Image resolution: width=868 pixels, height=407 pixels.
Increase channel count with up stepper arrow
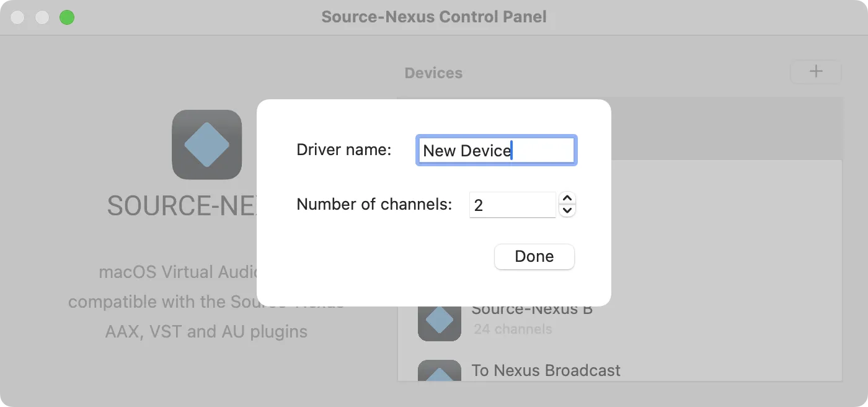(567, 199)
